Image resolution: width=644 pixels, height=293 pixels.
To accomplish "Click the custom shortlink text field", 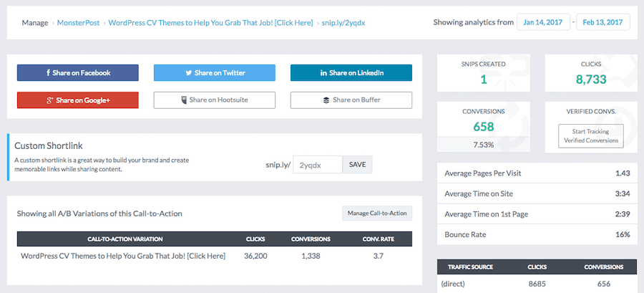I will click(318, 165).
